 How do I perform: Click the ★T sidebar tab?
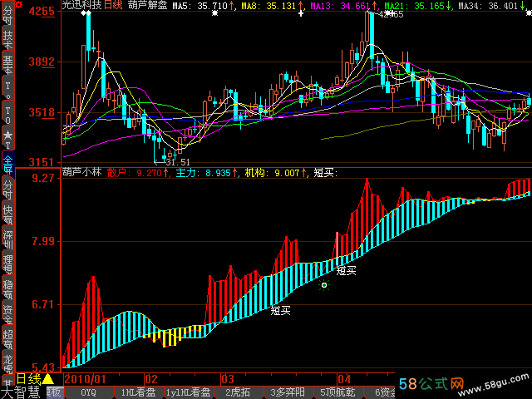tap(7, 135)
